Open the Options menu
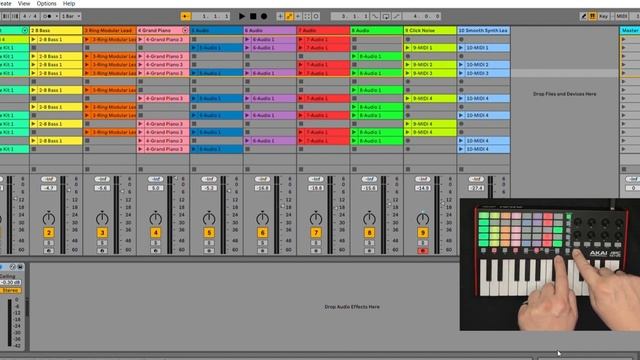The height and width of the screenshot is (360, 640). coord(47,3)
